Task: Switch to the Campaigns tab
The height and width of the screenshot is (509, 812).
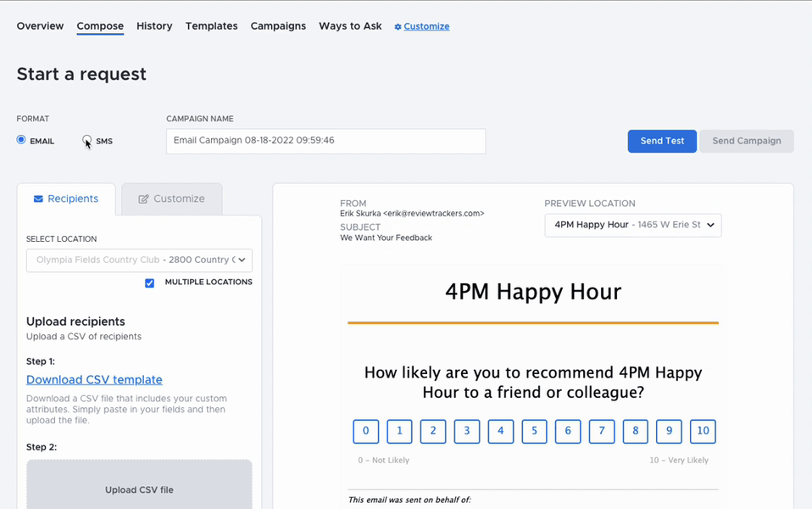Action: 278,26
